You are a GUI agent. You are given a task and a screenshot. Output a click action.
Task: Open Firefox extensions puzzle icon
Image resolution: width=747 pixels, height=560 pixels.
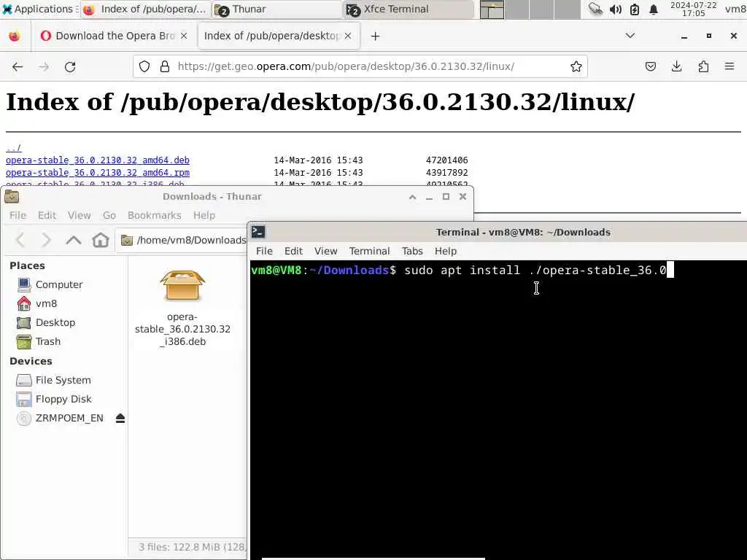pos(703,66)
